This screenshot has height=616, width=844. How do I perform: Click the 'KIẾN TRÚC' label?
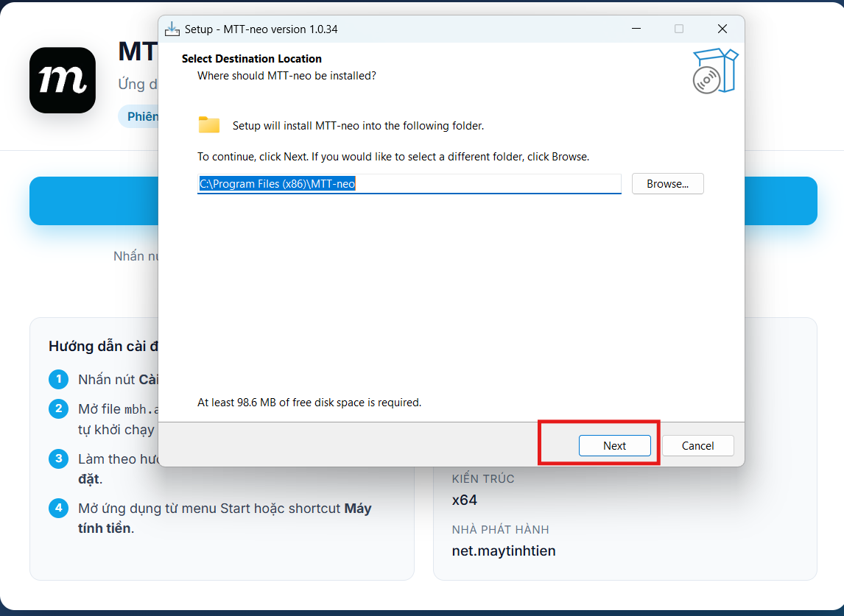click(x=483, y=479)
